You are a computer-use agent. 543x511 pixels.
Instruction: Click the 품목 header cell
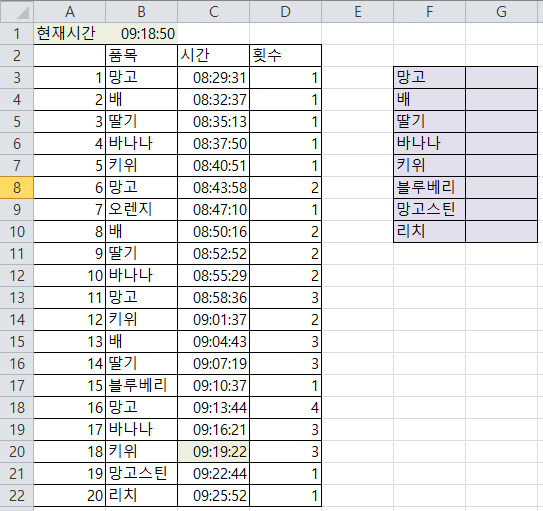pos(142,55)
